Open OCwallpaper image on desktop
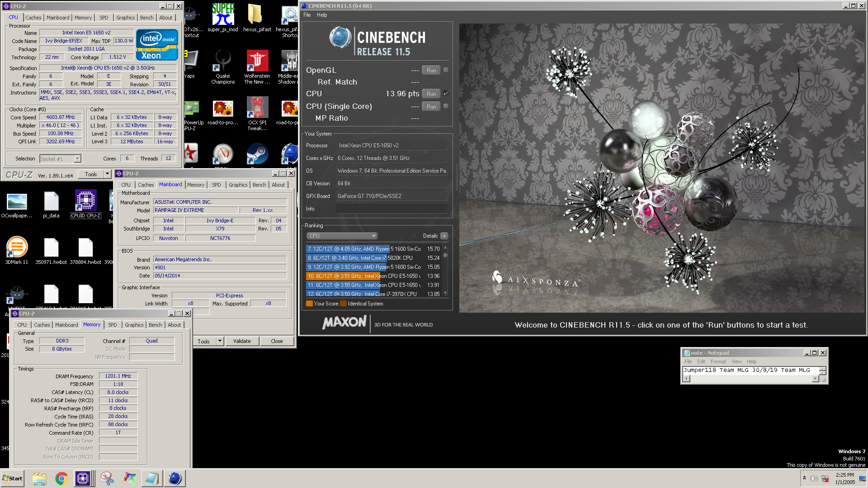 17,205
